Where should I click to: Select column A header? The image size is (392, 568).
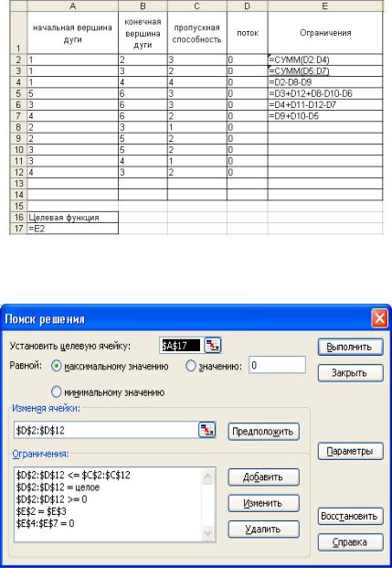pos(72,6)
